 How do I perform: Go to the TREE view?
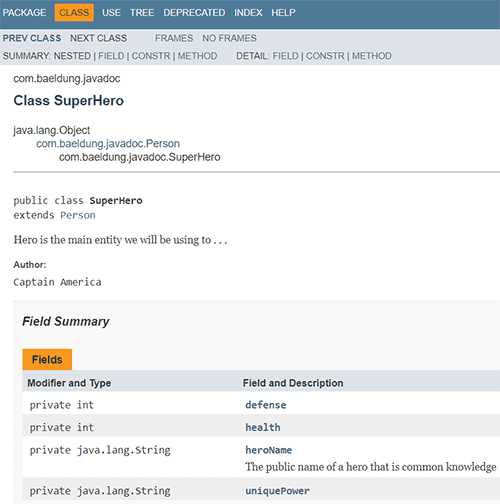tap(142, 13)
